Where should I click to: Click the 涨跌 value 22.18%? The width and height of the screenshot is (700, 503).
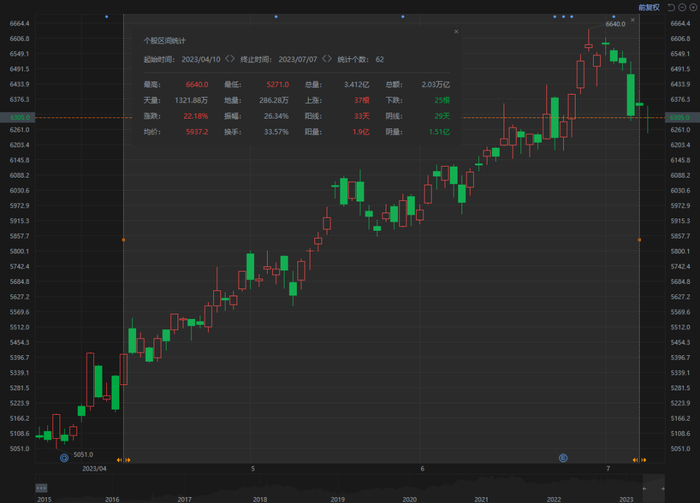(x=196, y=116)
